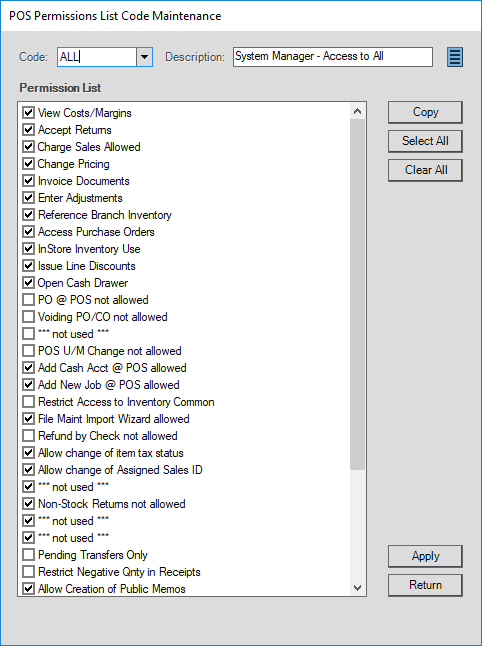The height and width of the screenshot is (646, 482).
Task: Uncheck Change Pricing permission
Action: click(28, 164)
